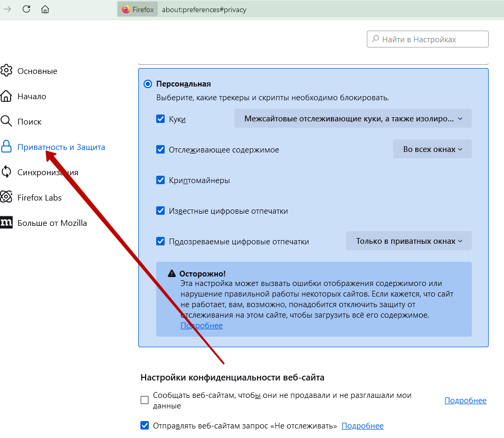Click the Найти в Настройках search field
The height and width of the screenshot is (438, 504).
click(x=427, y=39)
